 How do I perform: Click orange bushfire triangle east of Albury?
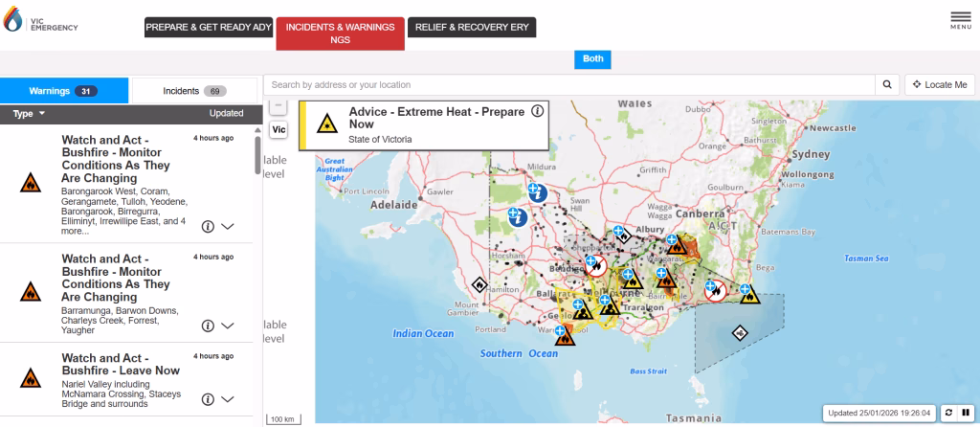[677, 245]
